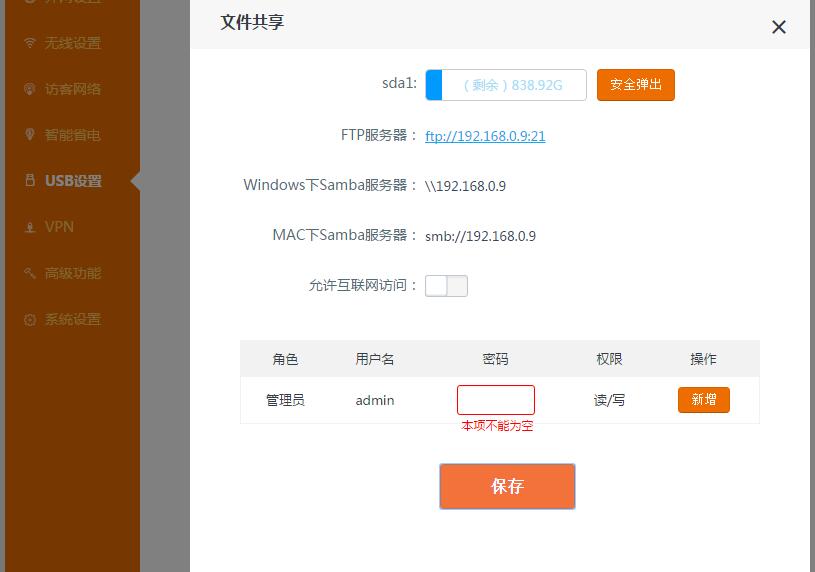Click the 新增 add user button
Image resolution: width=815 pixels, height=572 pixels.
tap(704, 400)
